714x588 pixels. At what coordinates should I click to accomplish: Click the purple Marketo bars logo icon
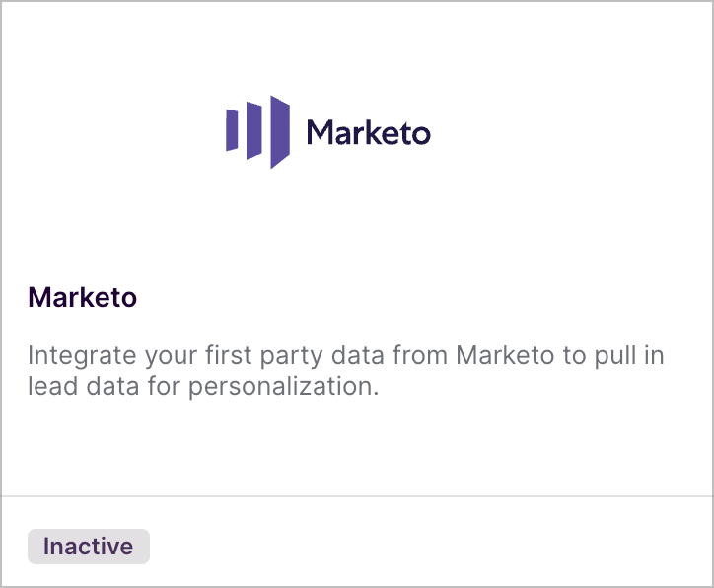tap(257, 132)
